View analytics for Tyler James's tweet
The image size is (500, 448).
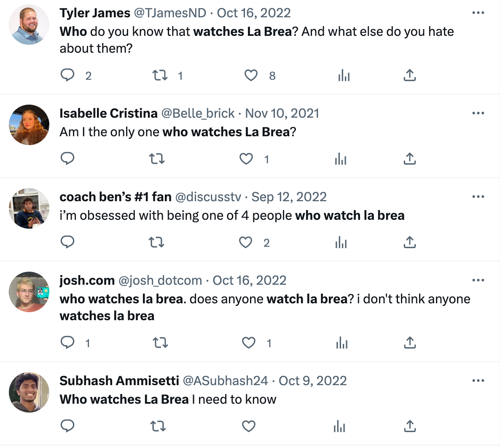[x=344, y=76]
